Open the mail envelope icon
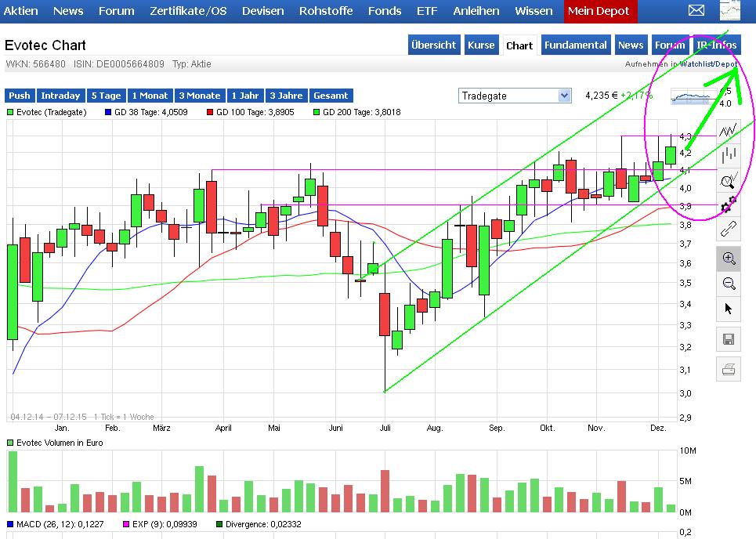 coord(696,10)
